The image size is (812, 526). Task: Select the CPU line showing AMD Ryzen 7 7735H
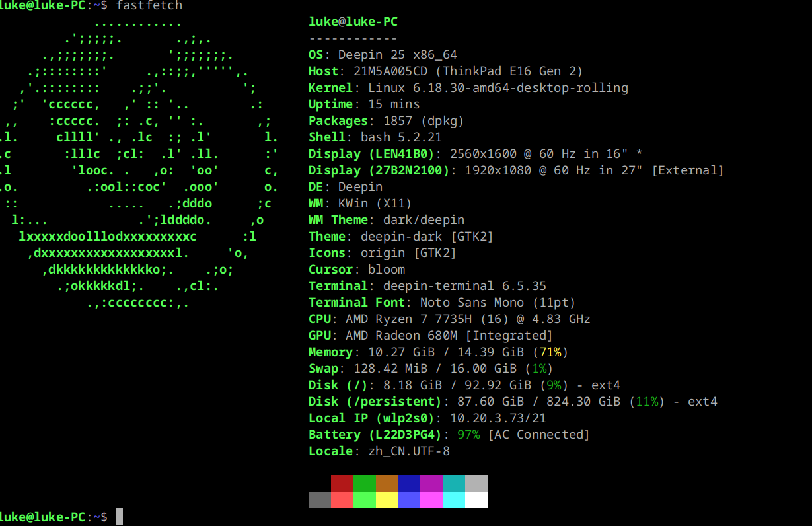click(x=450, y=319)
